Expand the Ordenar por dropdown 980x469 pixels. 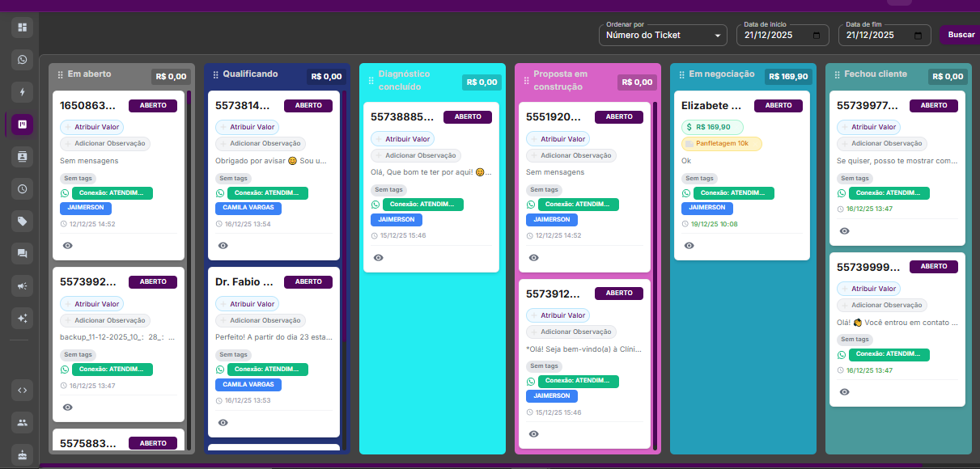[x=663, y=36]
